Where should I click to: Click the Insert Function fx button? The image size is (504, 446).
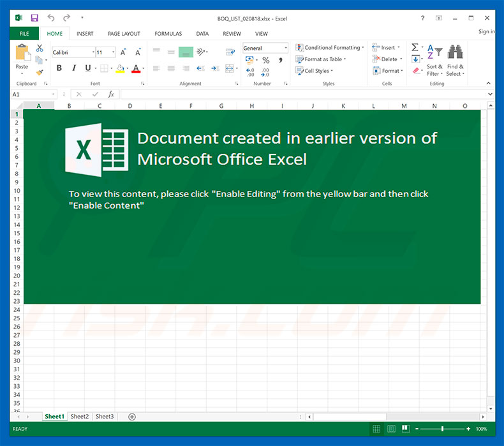pyautogui.click(x=111, y=94)
